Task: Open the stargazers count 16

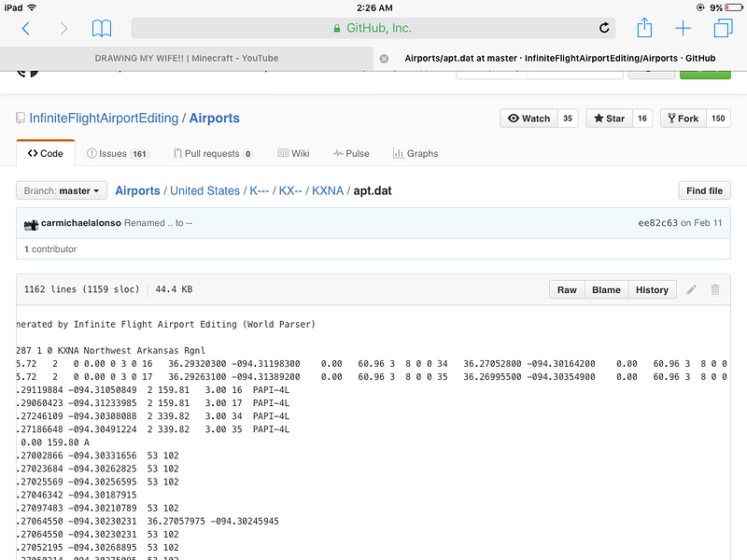Action: coord(642,119)
